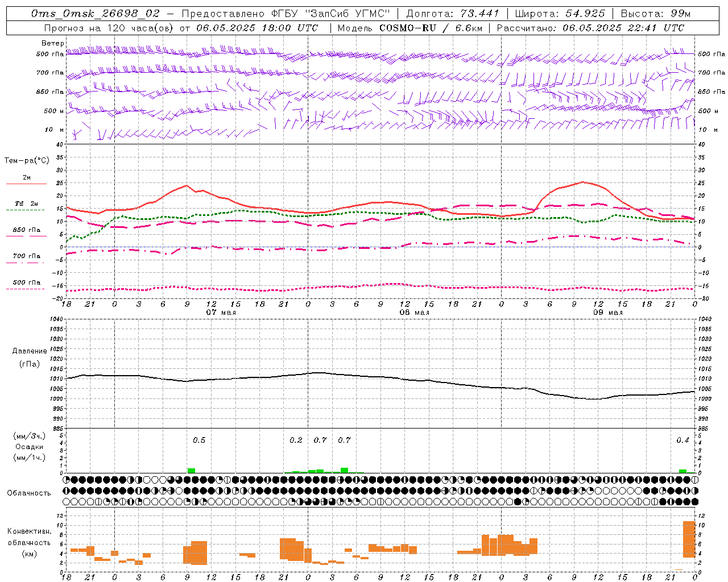Viewport: 728px width, 582px height.
Task: Select the Тем-ра(°C) axis title
Action: coord(27,161)
